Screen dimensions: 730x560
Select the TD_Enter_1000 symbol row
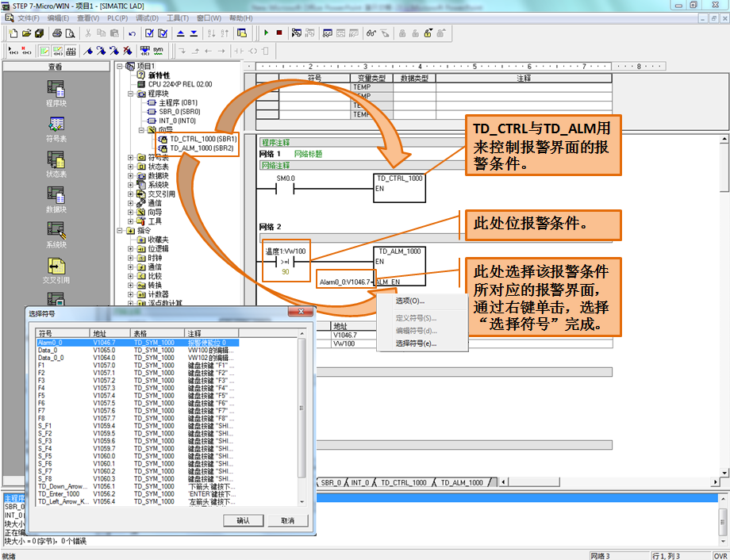[138, 494]
